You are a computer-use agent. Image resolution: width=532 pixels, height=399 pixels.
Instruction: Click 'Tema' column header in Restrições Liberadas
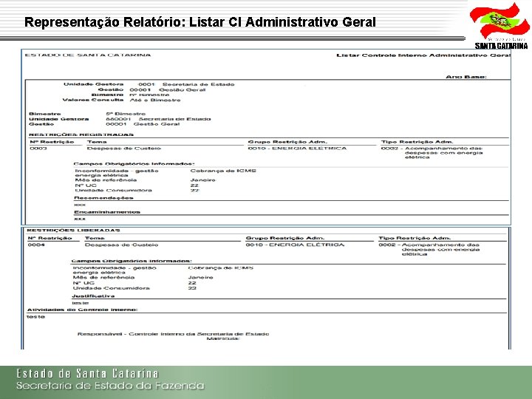(95, 238)
